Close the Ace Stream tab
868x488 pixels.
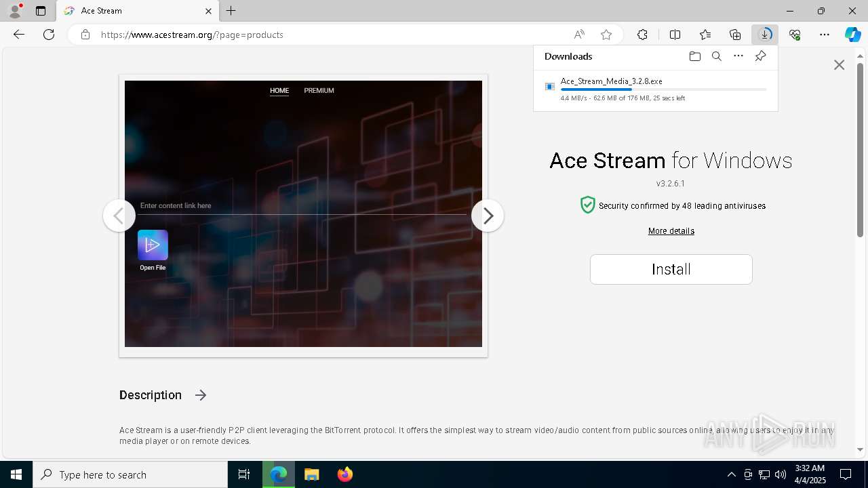(x=208, y=11)
